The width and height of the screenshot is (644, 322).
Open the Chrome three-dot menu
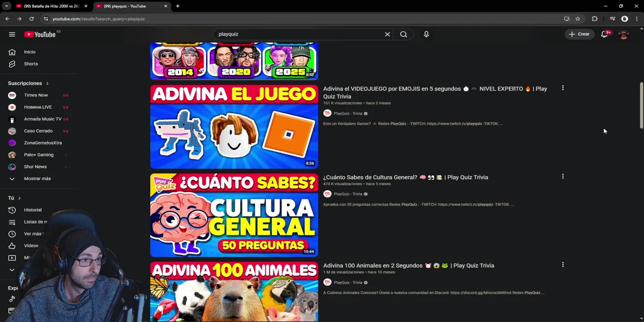point(637,19)
